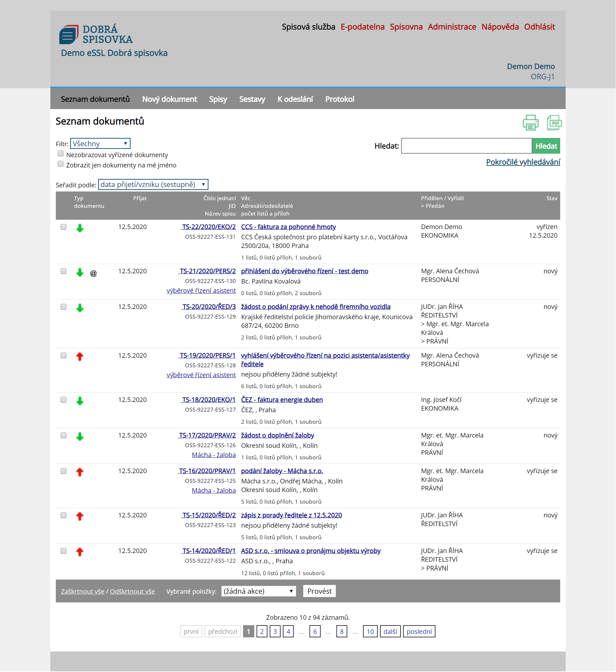616x672 pixels.
Task: Switch to Nový dokument tab
Action: coord(170,99)
